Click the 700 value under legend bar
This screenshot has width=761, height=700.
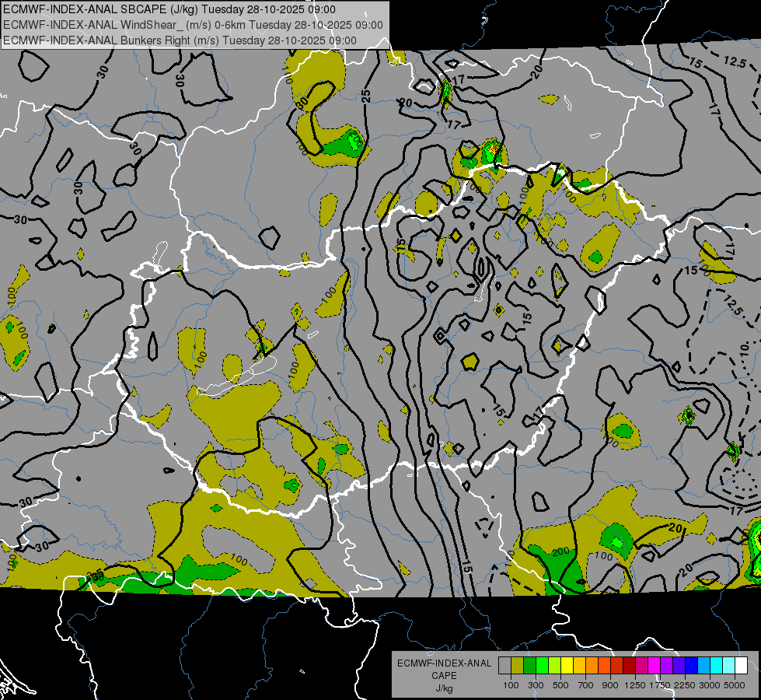tap(585, 685)
